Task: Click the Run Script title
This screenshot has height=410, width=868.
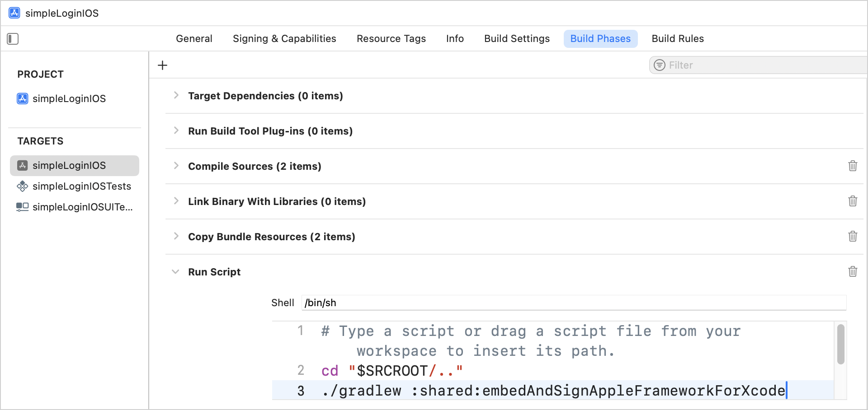Action: click(x=214, y=272)
